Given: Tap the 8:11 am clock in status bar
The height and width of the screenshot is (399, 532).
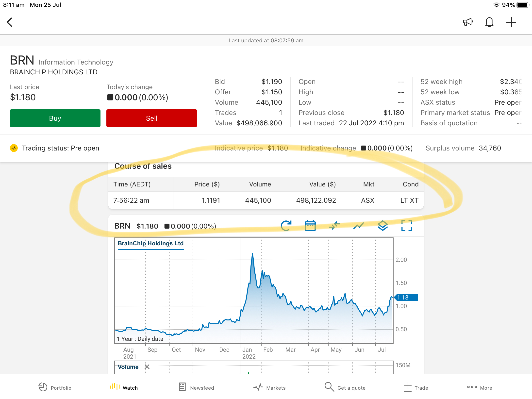Looking at the screenshot, I should [x=14, y=5].
